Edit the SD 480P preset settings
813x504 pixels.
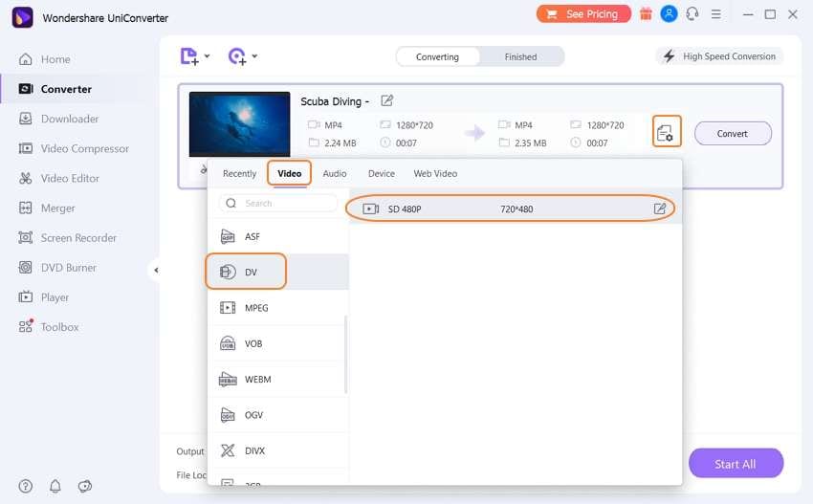[660, 208]
